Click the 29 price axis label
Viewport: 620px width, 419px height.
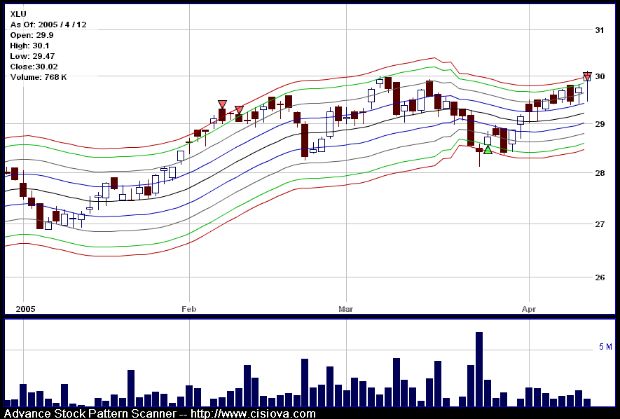point(600,124)
